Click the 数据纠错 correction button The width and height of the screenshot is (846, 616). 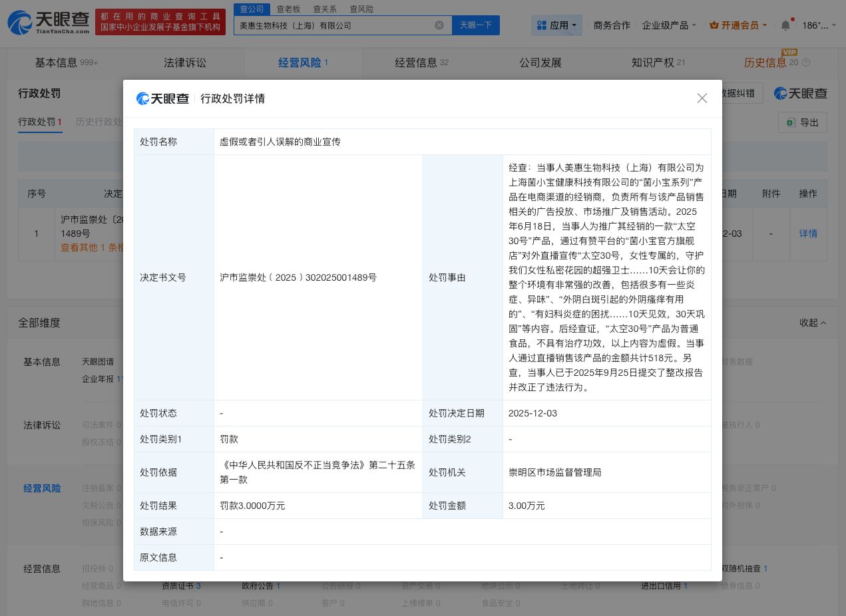738,93
